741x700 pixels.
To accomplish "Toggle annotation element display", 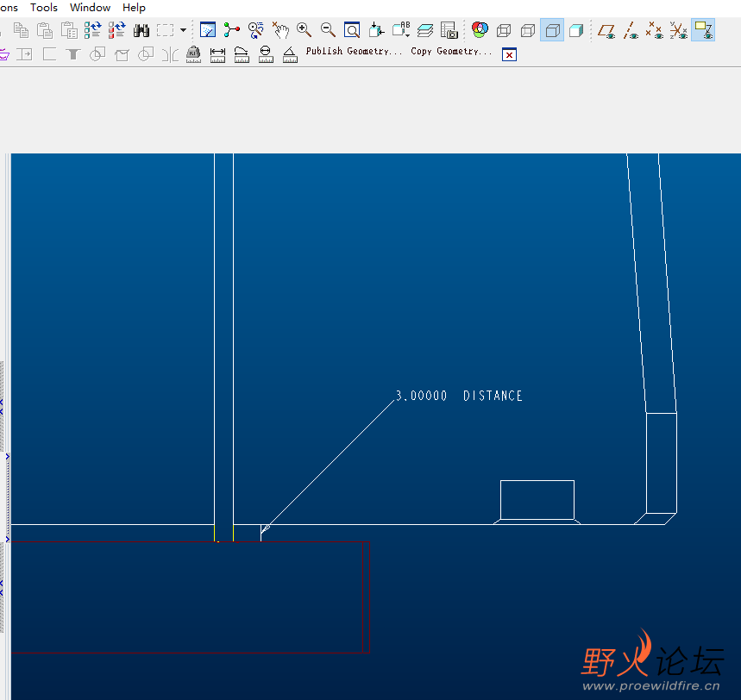I will click(703, 30).
